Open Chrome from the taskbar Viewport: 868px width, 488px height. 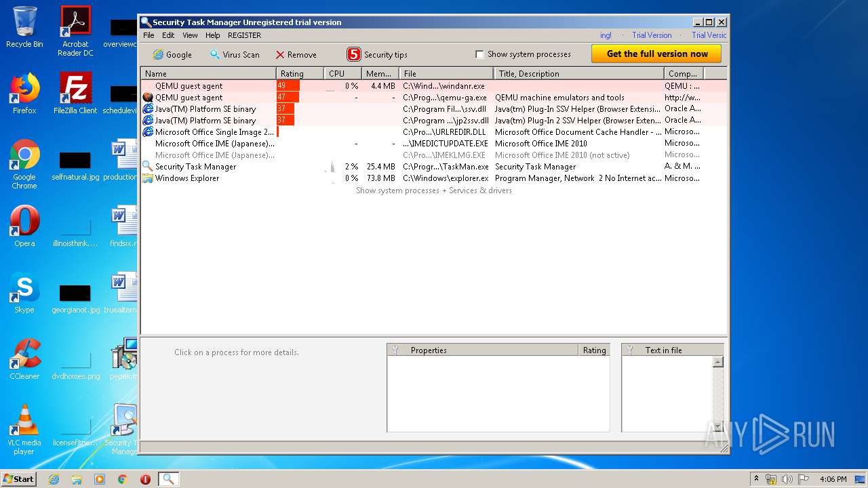(123, 479)
